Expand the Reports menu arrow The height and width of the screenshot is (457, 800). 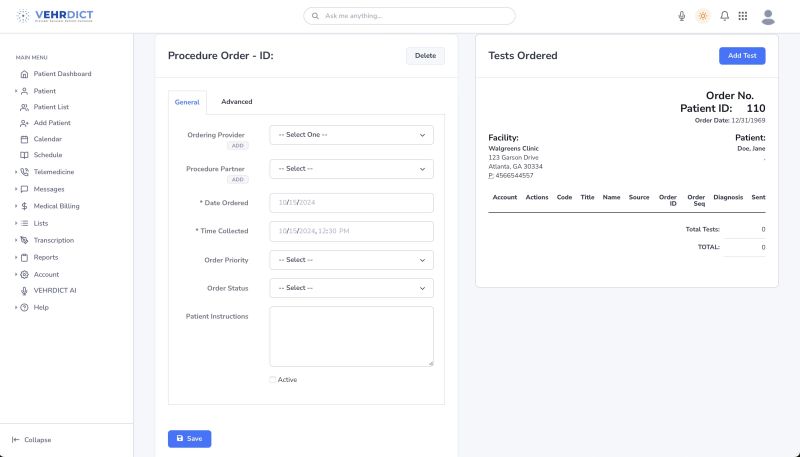(x=16, y=258)
